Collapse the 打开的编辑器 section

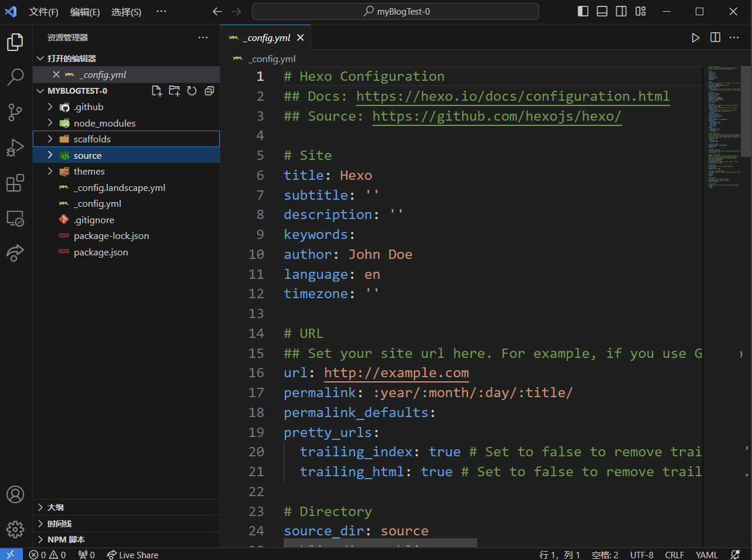click(x=126, y=59)
